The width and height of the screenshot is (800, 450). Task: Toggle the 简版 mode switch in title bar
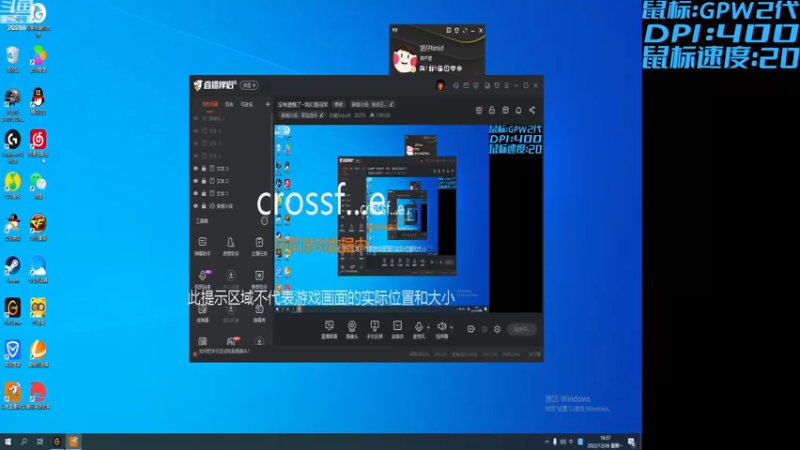[249, 85]
